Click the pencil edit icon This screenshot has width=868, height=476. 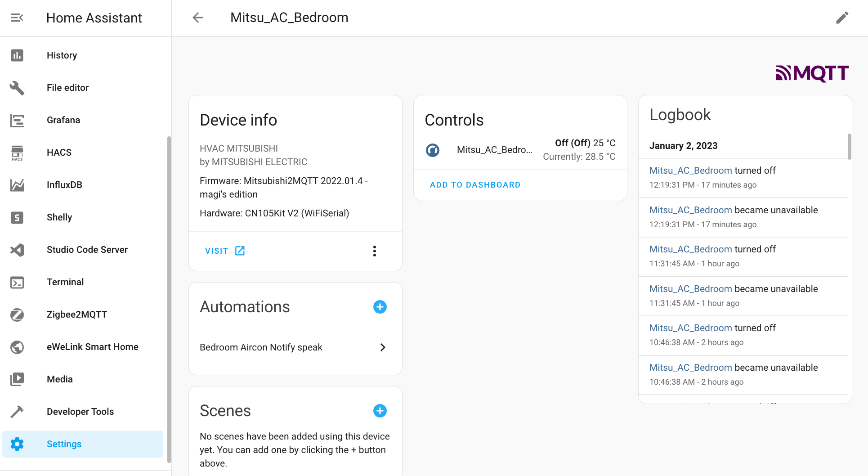[x=842, y=18]
